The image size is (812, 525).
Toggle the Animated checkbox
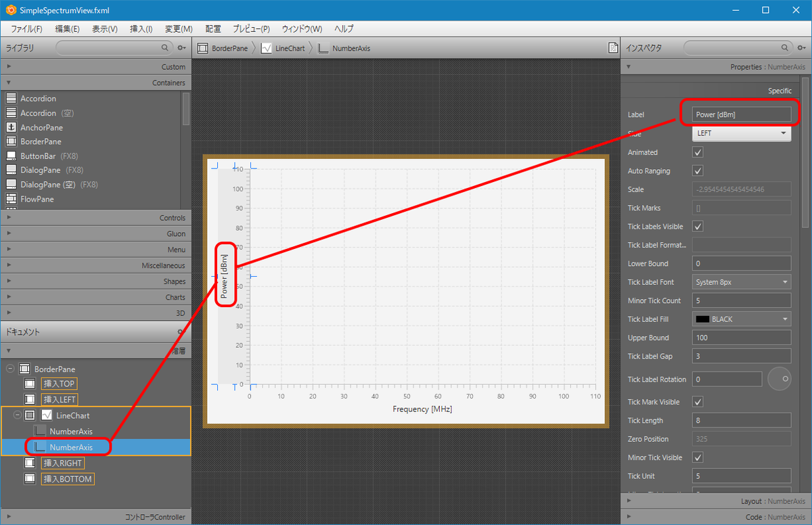point(698,152)
